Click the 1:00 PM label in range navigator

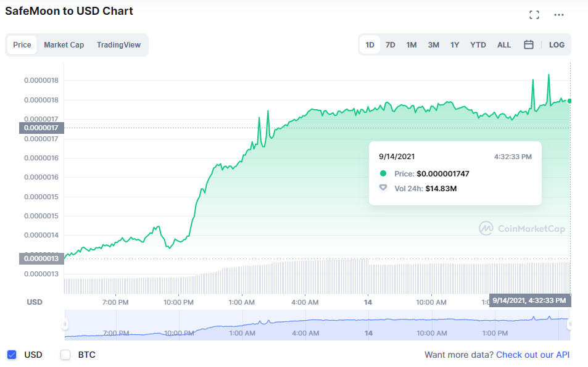click(x=495, y=333)
